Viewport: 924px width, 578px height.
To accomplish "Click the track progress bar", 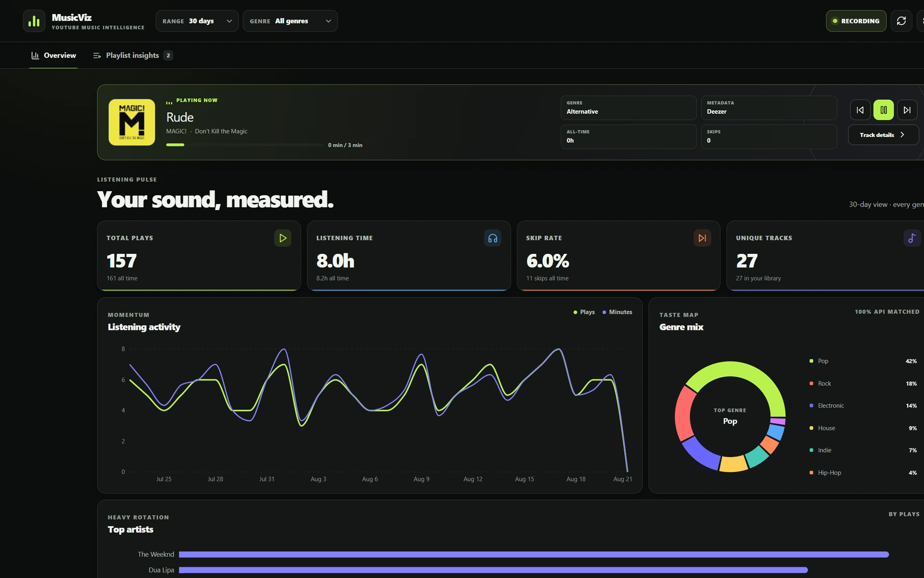I will (x=244, y=144).
